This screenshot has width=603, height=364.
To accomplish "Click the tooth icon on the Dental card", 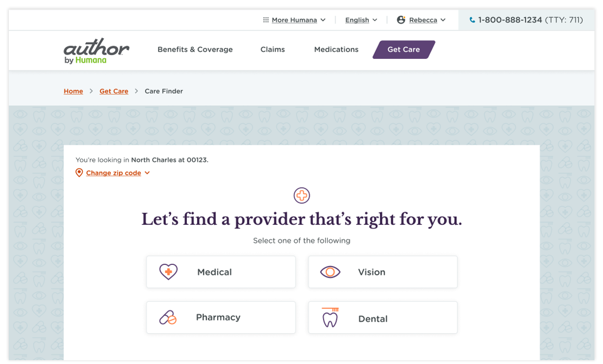I will [x=330, y=318].
